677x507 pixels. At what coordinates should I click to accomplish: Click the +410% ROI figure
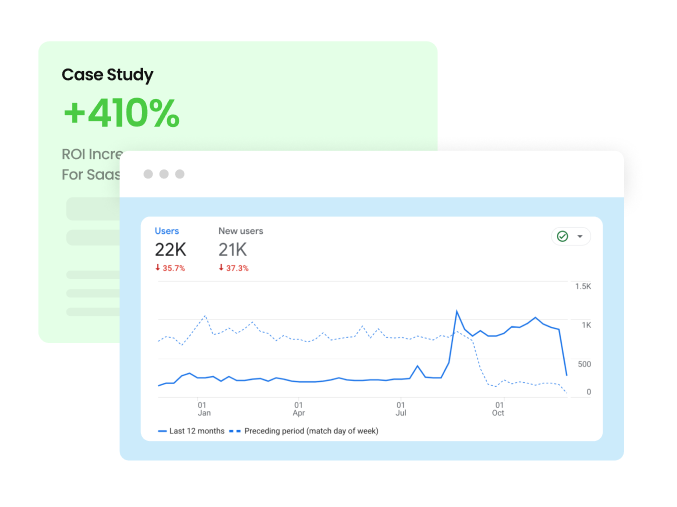(x=121, y=114)
